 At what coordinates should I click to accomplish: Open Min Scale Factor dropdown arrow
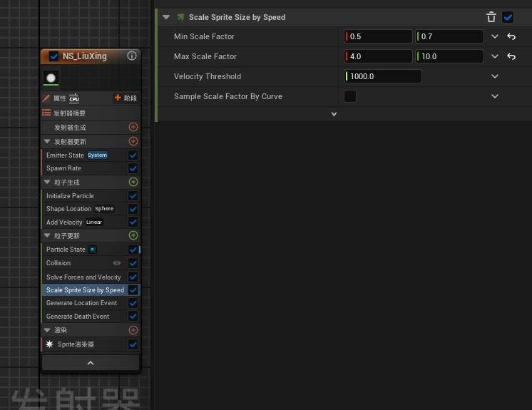495,36
